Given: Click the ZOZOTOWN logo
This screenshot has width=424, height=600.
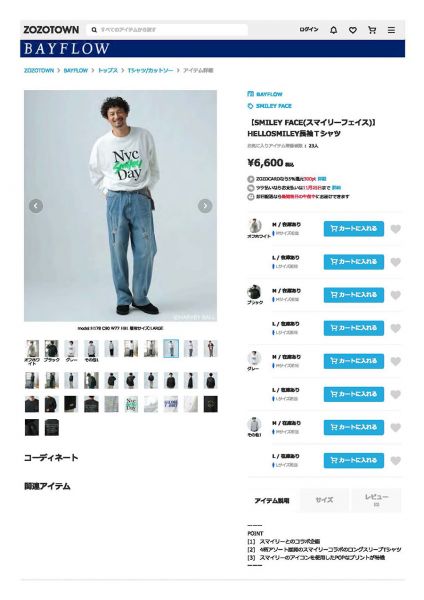Looking at the screenshot, I should pyautogui.click(x=51, y=30).
